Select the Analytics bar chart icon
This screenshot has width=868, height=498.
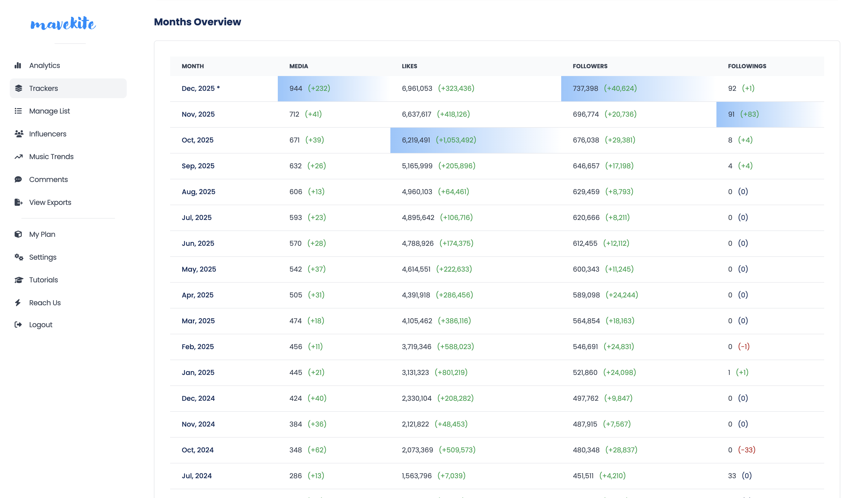pyautogui.click(x=19, y=65)
